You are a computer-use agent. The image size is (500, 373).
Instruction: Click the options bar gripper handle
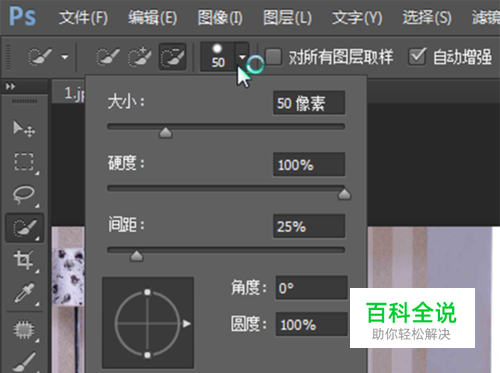coord(8,57)
